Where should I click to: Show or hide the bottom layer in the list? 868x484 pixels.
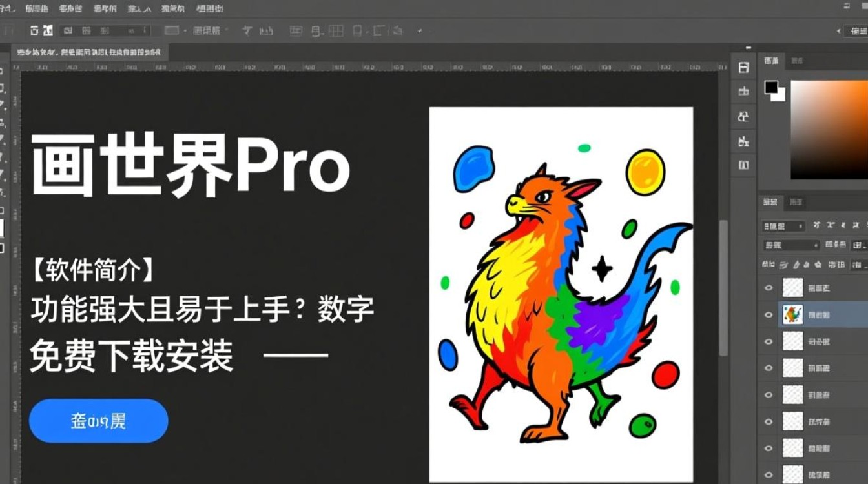coord(769,473)
